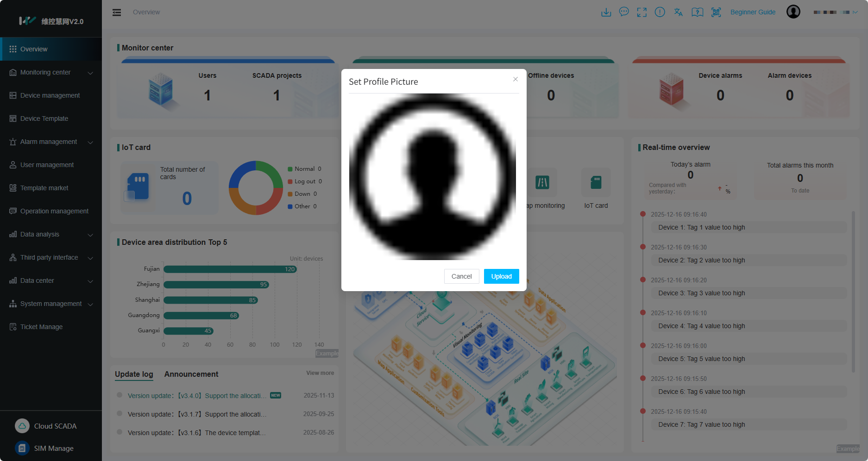The image size is (868, 461).
Task: Open Ticket Manage in sidebar
Action: [51, 327]
